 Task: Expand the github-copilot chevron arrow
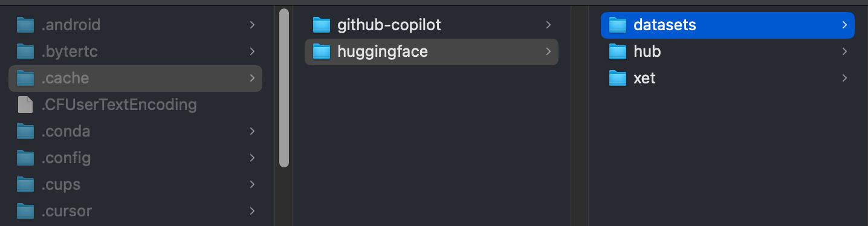[548, 25]
